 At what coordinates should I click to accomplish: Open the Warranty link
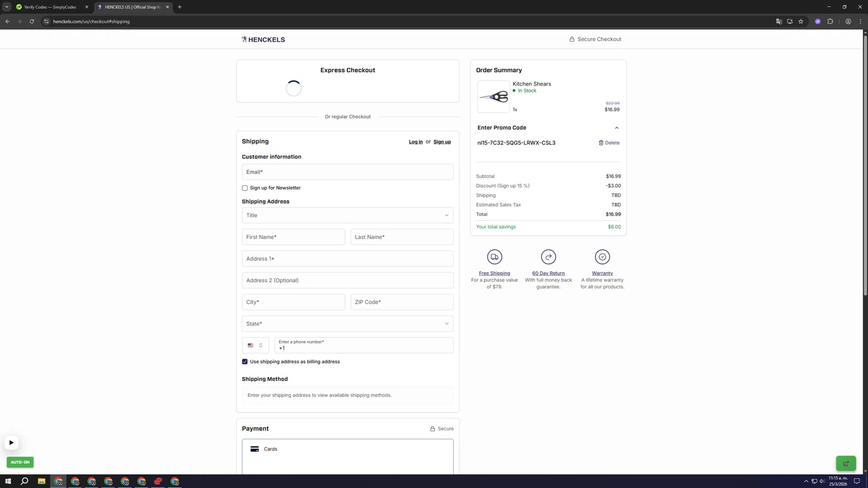coord(602,273)
